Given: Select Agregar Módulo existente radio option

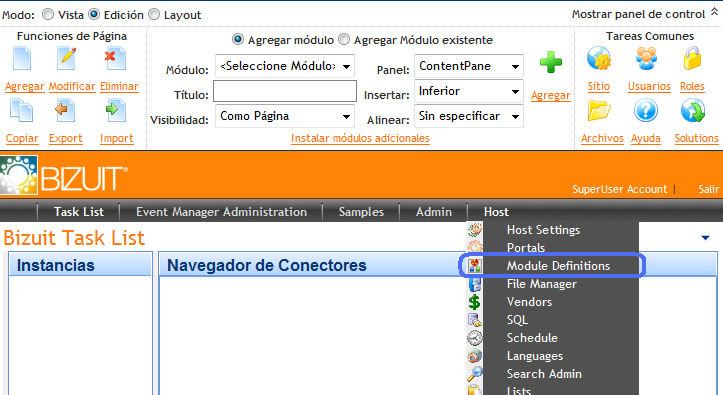Looking at the screenshot, I should (x=344, y=40).
